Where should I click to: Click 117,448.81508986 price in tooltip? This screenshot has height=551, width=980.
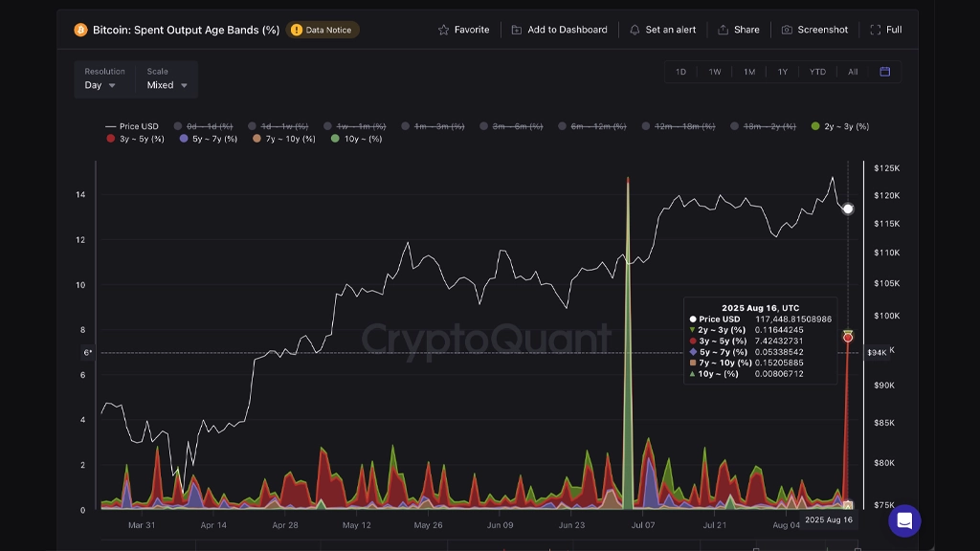pyautogui.click(x=793, y=320)
